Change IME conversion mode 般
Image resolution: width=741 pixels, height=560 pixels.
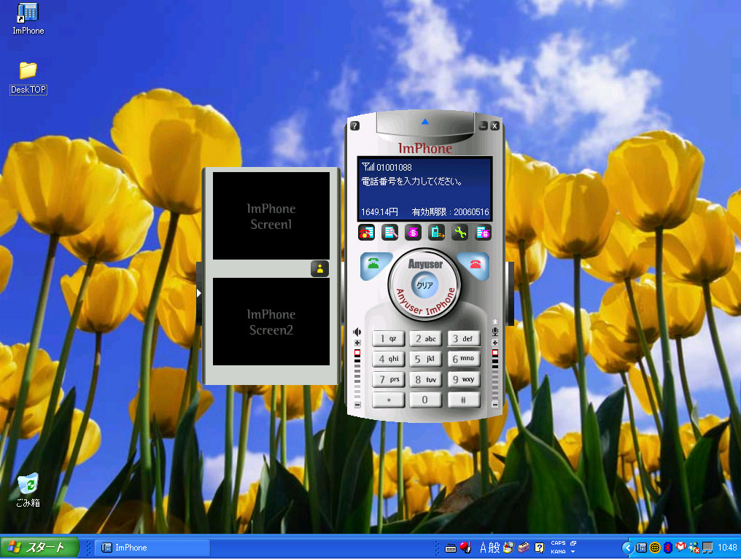pyautogui.click(x=494, y=548)
